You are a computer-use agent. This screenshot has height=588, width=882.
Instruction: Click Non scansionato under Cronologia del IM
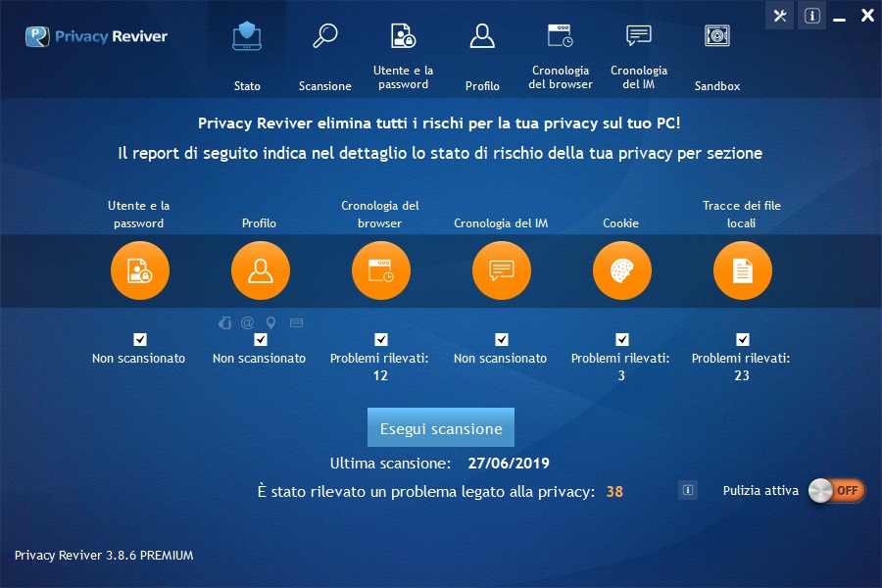tap(500, 359)
